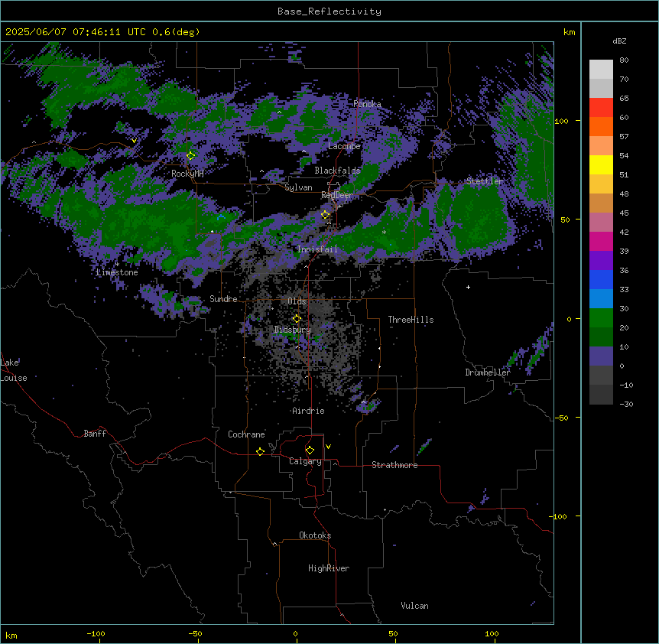The height and width of the screenshot is (644, 659).
Task: Pick the blue 33–36 dBZ swatch
Action: point(601,279)
